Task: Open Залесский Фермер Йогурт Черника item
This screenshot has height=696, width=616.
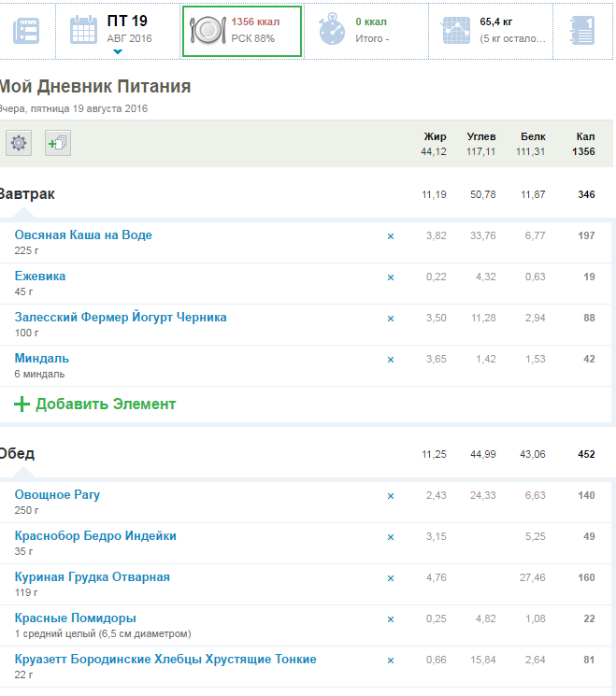Action: (x=121, y=317)
